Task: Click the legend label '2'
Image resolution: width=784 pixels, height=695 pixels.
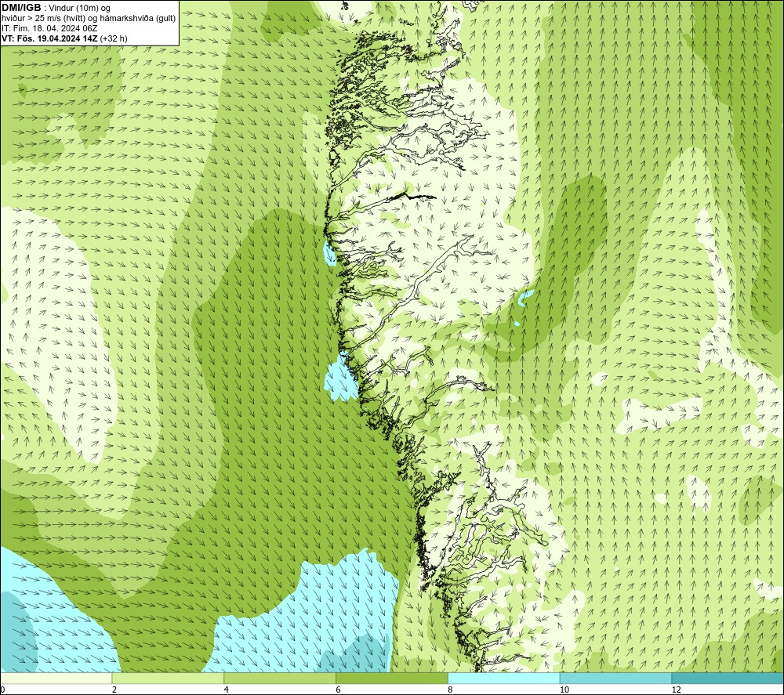Action: (114, 690)
